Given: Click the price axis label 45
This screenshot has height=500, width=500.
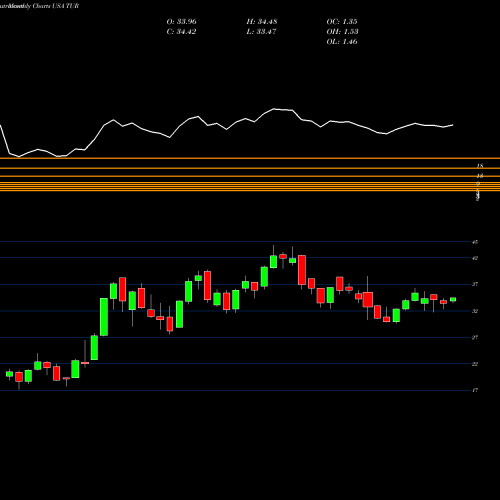Looking at the screenshot, I should (x=475, y=242).
